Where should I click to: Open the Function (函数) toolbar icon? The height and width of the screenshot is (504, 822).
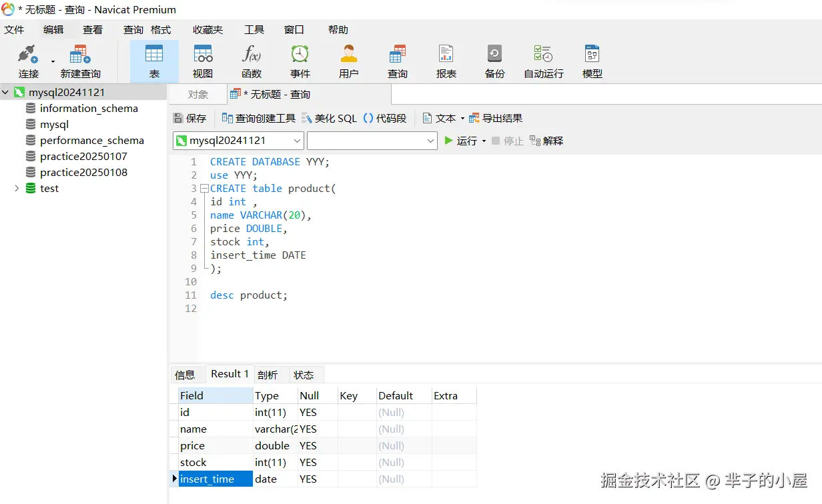252,61
